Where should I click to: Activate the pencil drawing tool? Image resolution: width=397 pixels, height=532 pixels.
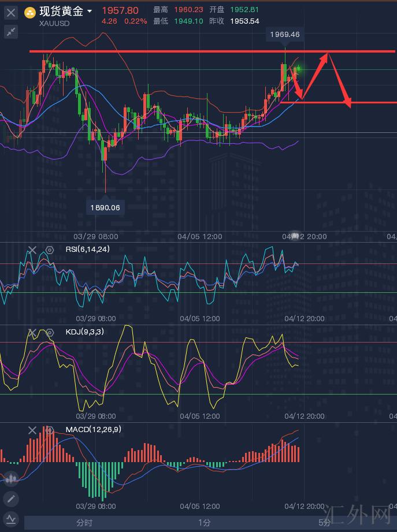tap(11, 498)
